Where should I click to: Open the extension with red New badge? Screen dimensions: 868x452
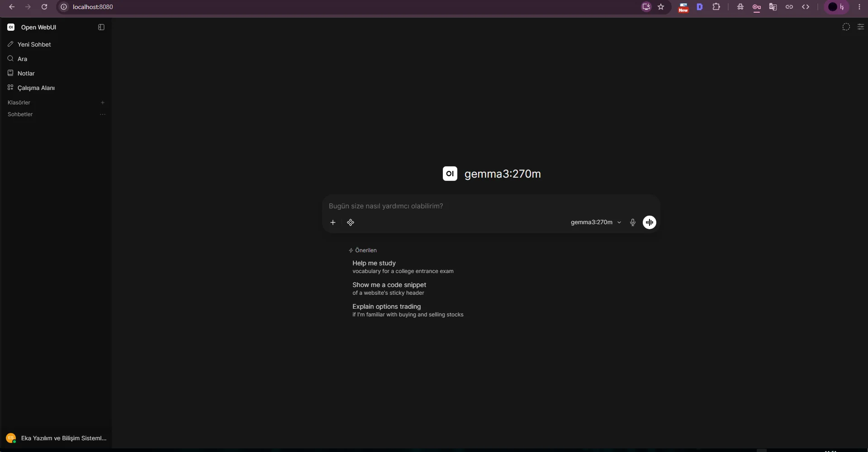tap(683, 7)
